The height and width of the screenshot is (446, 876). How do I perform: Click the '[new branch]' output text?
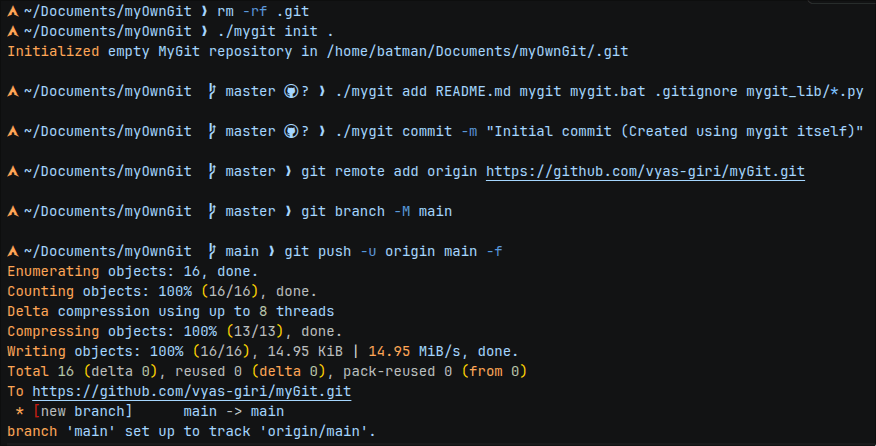[83, 411]
